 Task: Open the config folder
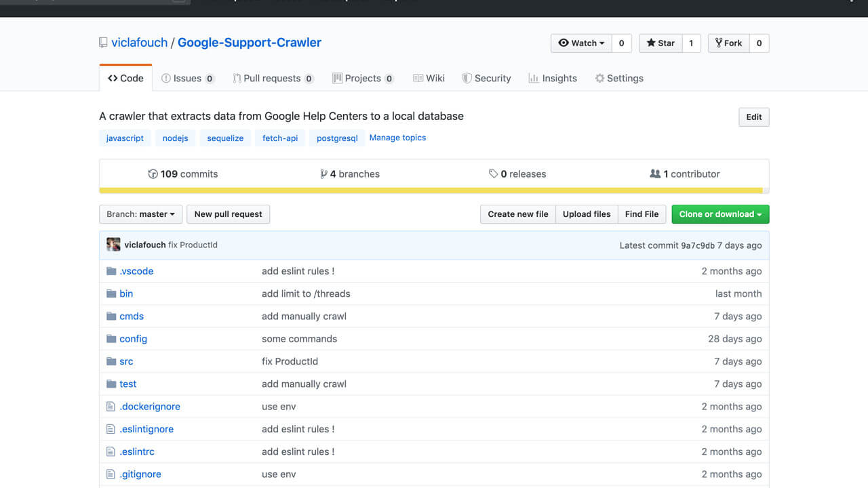pos(134,339)
